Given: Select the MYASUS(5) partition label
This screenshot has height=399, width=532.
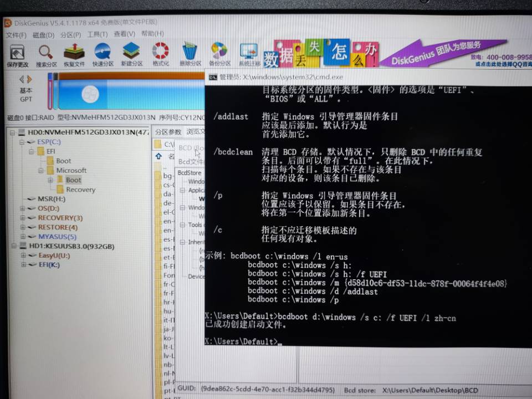Looking at the screenshot, I should coord(57,237).
